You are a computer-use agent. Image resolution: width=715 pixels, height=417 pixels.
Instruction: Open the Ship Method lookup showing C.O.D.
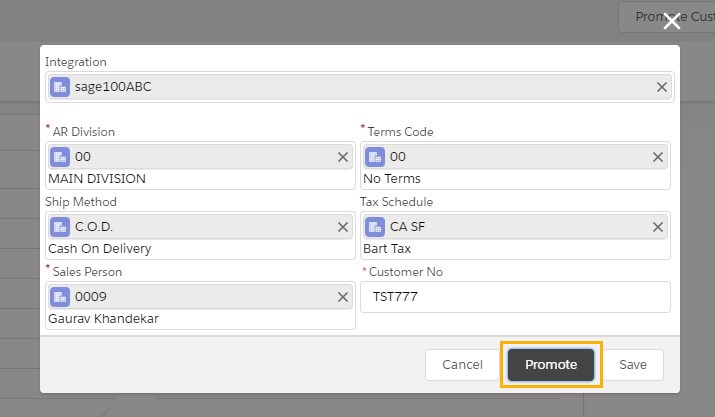200,227
